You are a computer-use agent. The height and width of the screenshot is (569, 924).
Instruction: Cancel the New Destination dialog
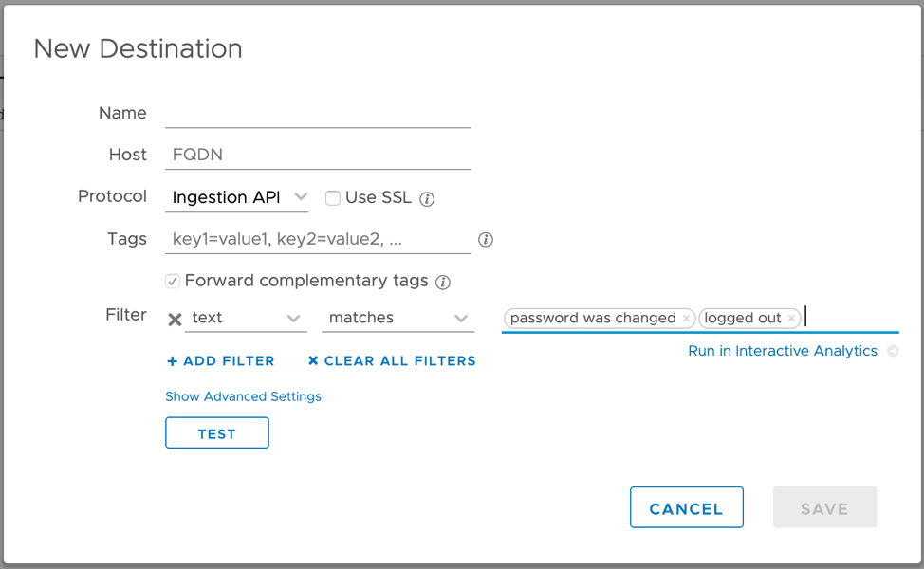click(x=686, y=508)
